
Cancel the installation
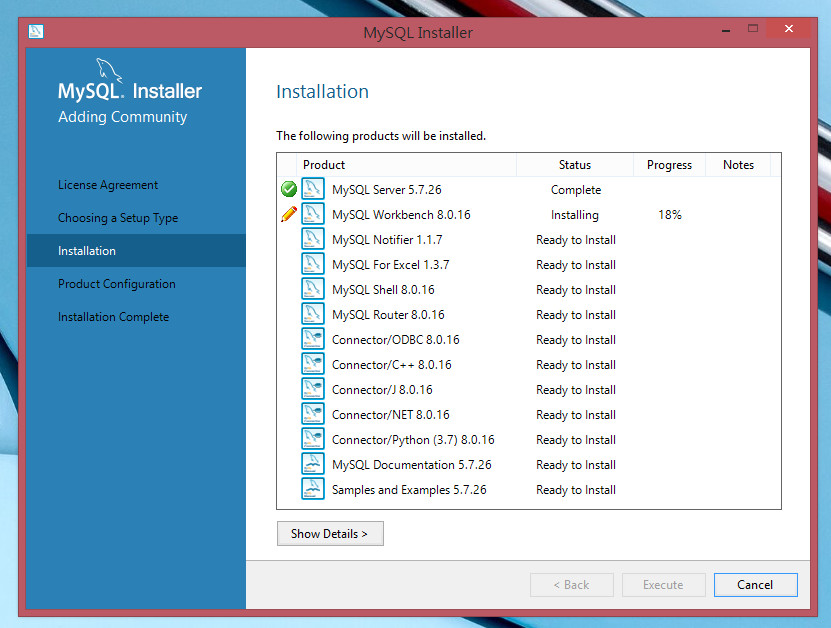(755, 585)
